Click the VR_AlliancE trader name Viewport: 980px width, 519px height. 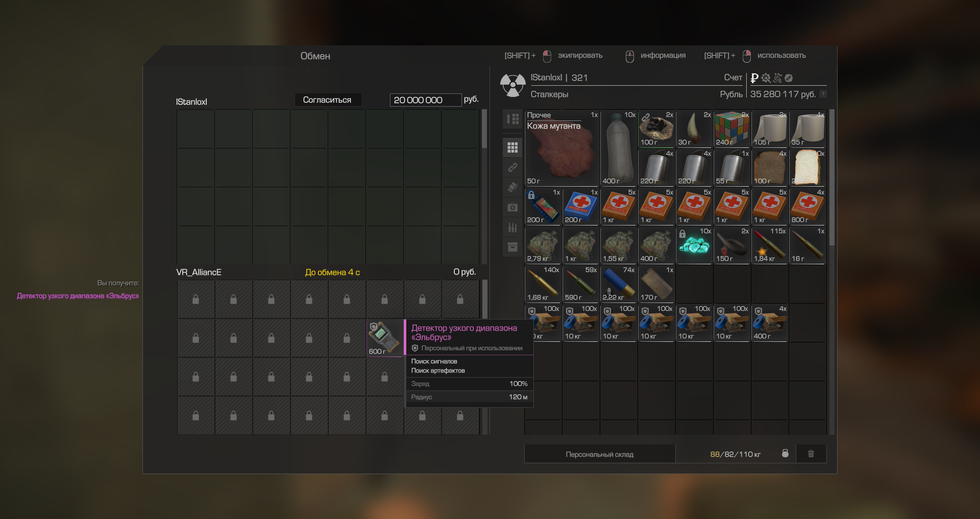(199, 273)
